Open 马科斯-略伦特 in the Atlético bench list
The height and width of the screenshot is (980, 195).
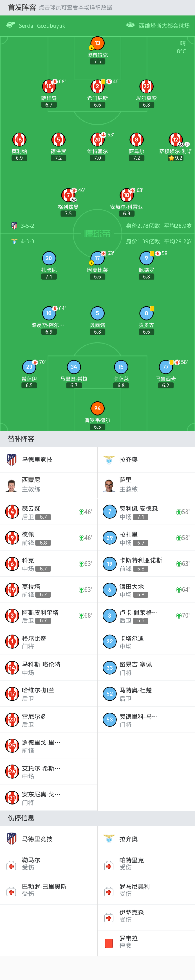click(41, 664)
